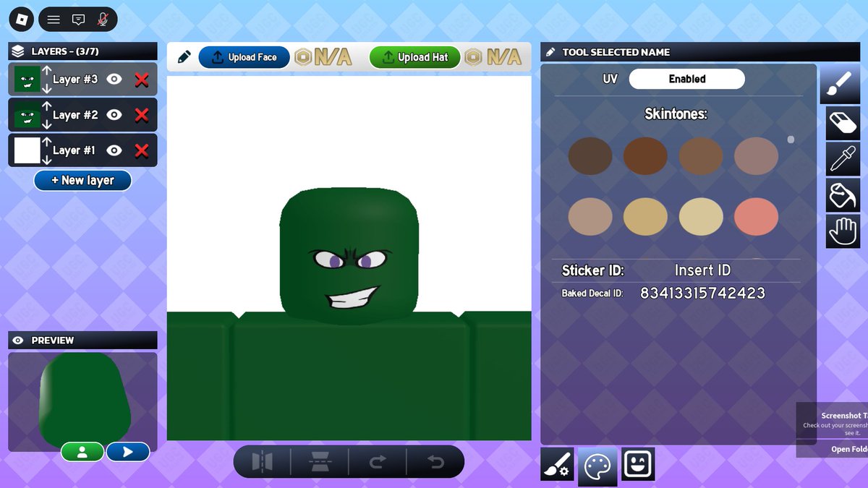Toggle the muted microphone icon
The width and height of the screenshot is (868, 488).
[x=103, y=20]
